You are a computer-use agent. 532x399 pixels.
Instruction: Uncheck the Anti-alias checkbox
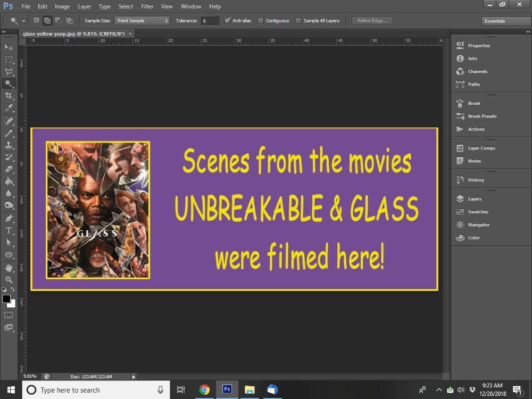point(227,21)
